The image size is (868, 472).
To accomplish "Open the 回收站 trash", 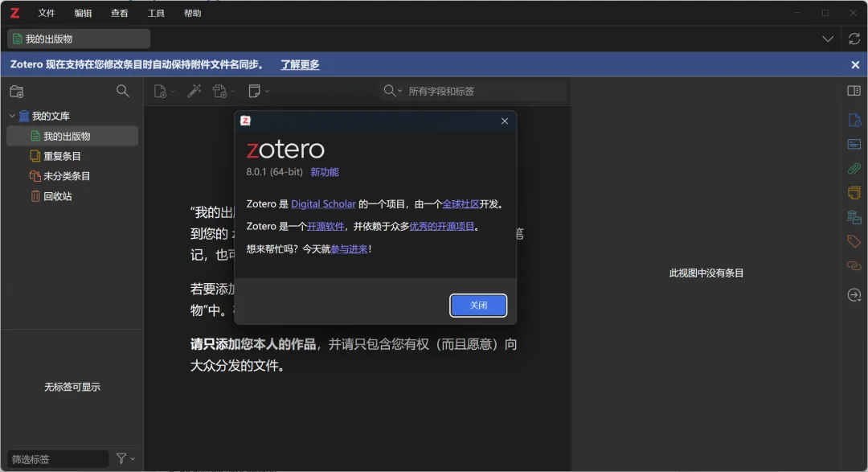I will [x=58, y=196].
